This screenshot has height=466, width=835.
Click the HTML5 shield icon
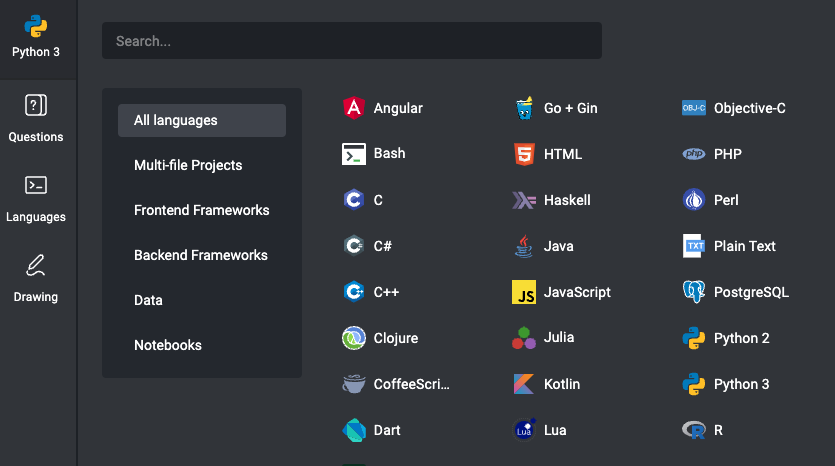[x=523, y=154]
